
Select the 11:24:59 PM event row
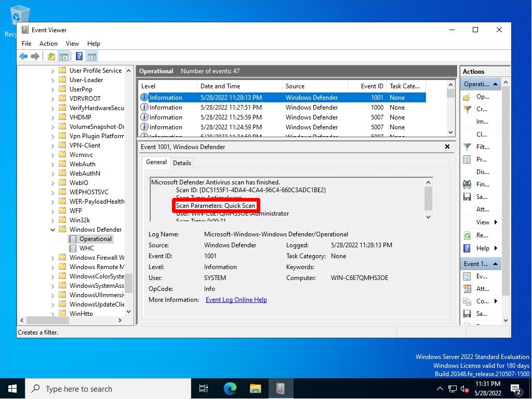point(283,127)
